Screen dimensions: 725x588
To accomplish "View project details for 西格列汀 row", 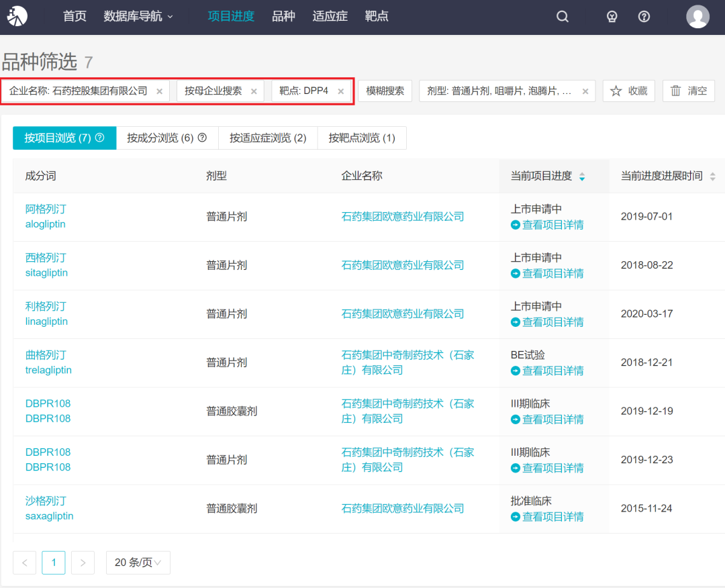I will 547,274.
